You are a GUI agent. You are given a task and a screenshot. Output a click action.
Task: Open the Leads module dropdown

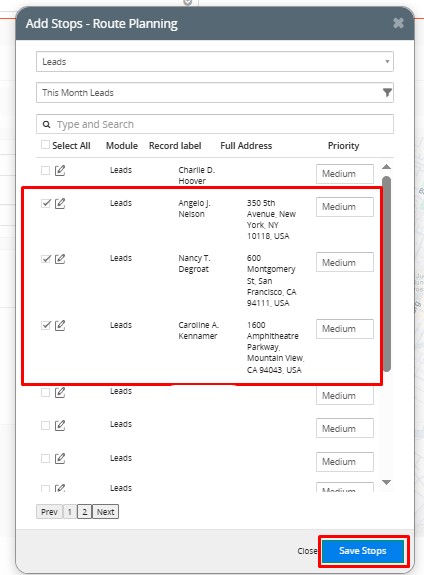(215, 62)
